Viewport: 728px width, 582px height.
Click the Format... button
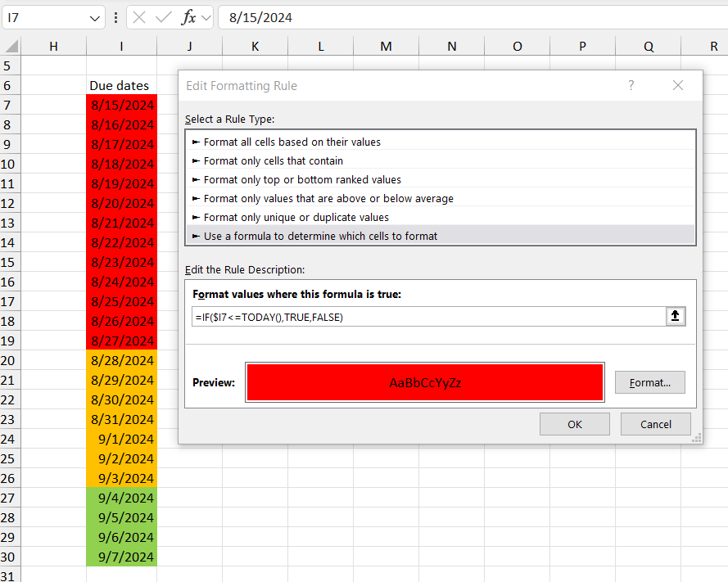pos(650,382)
